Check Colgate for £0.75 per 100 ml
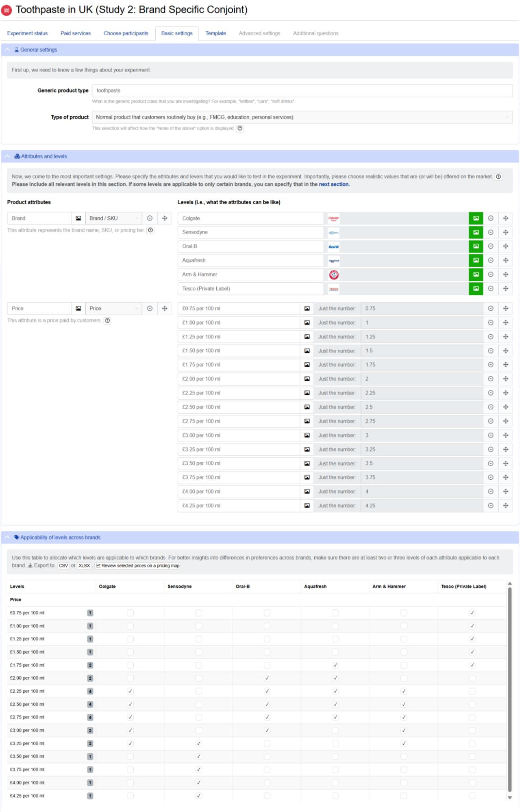The height and width of the screenshot is (812, 522). pos(130,613)
